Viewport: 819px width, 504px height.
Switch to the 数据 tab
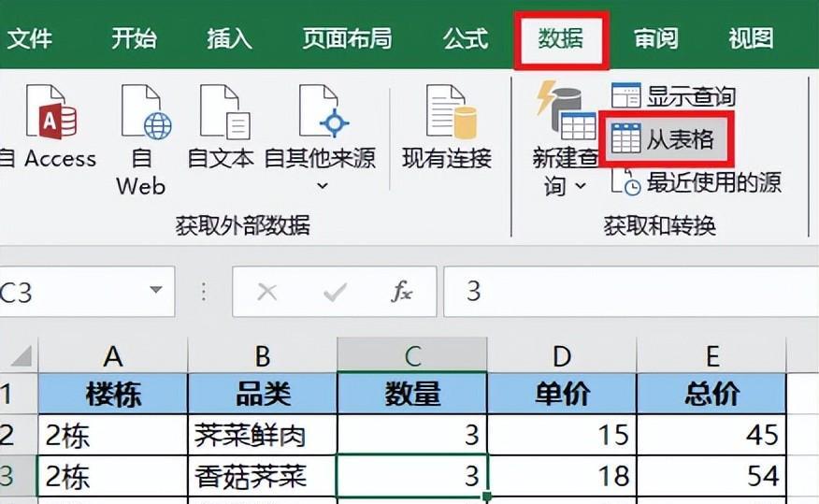point(560,38)
